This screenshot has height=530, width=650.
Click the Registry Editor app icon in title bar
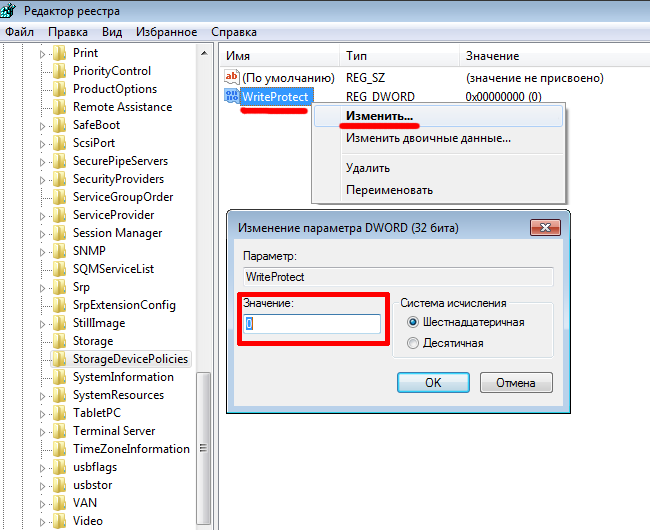pos(10,10)
